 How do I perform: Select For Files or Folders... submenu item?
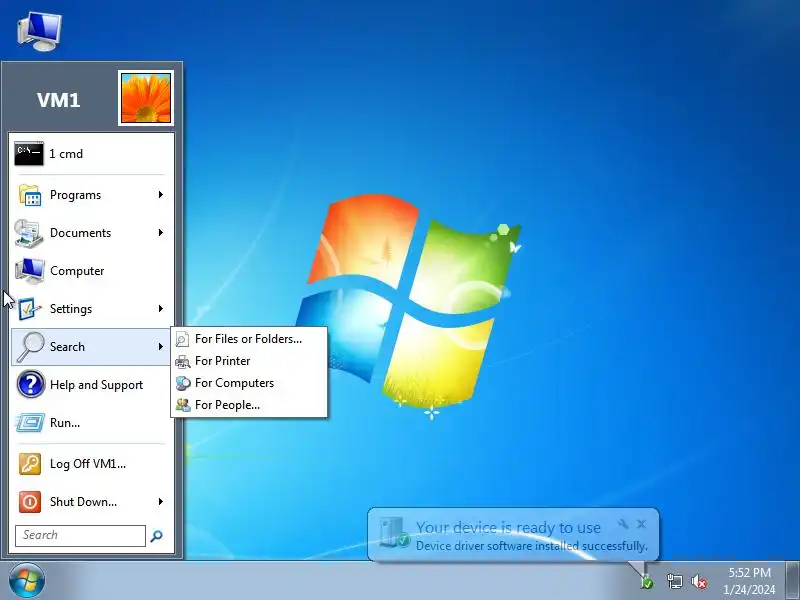(249, 339)
